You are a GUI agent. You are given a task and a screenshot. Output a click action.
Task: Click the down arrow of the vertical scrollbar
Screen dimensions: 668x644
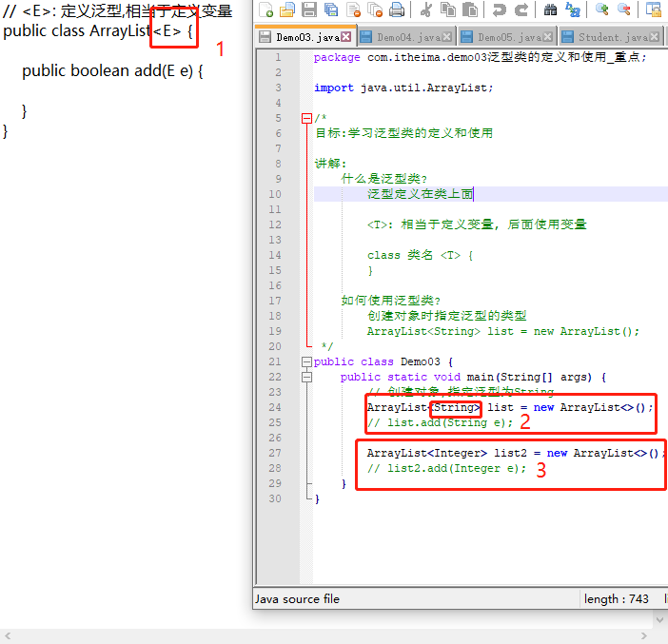point(659,619)
